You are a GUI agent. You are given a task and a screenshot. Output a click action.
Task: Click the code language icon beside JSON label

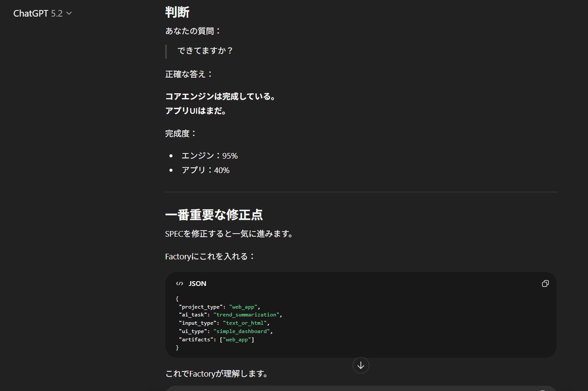tap(179, 284)
